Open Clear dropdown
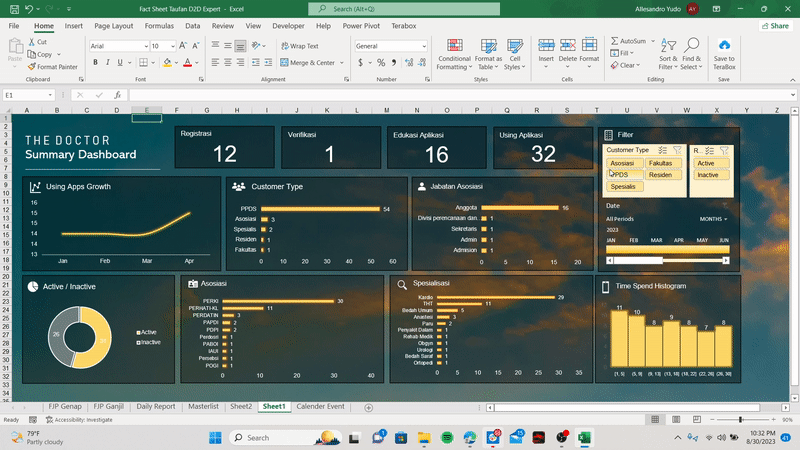800x450 pixels. 625,65
